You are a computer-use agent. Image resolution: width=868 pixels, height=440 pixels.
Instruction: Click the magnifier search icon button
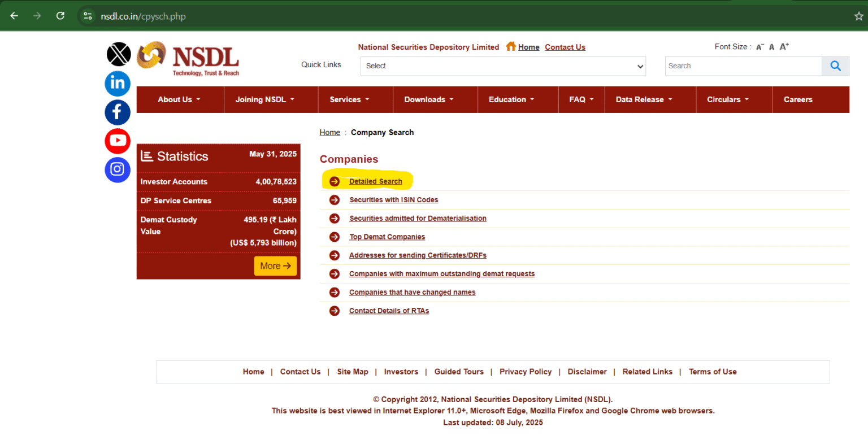pyautogui.click(x=835, y=66)
